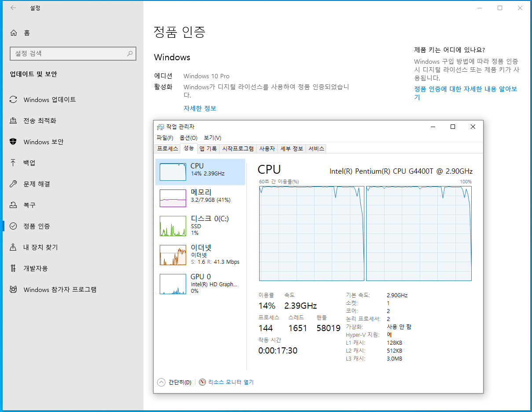This screenshot has height=412, width=532.
Task: Minimize the 설정 window
Action: 480,8
